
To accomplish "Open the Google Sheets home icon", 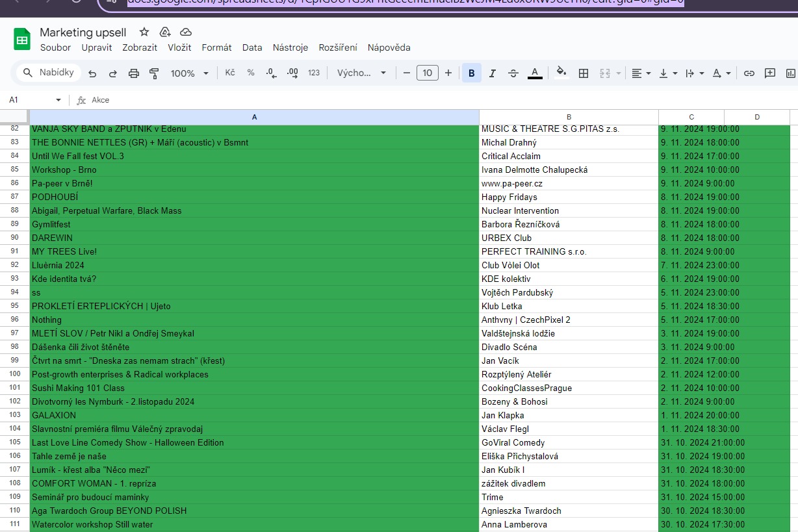I will [22, 40].
